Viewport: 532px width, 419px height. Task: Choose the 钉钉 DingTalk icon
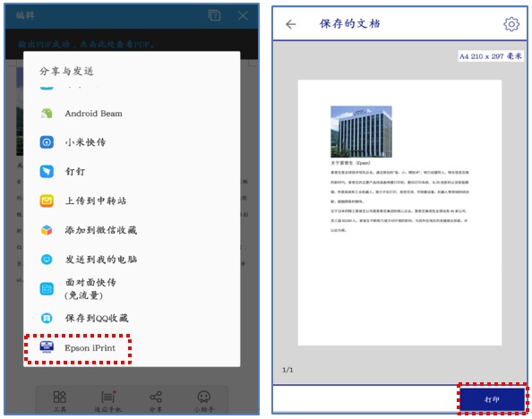coord(47,171)
